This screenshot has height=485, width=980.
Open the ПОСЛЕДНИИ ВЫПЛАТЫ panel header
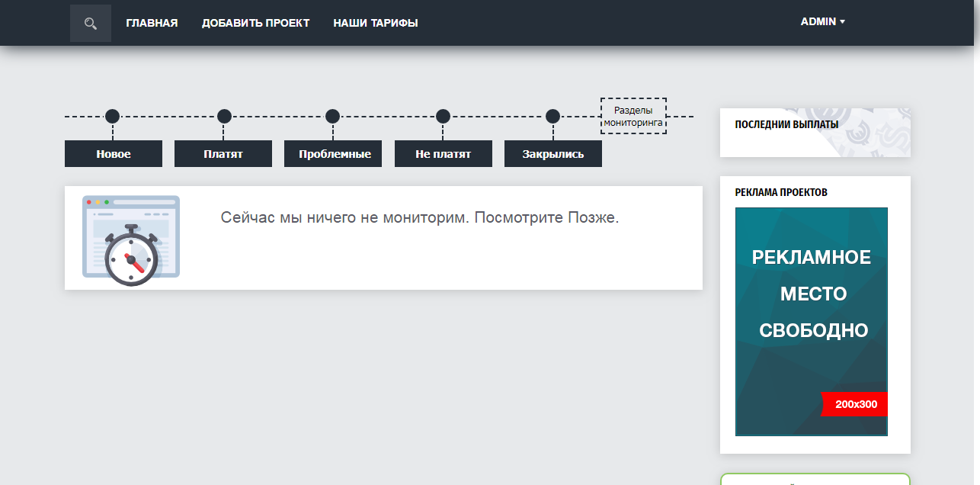pos(786,124)
